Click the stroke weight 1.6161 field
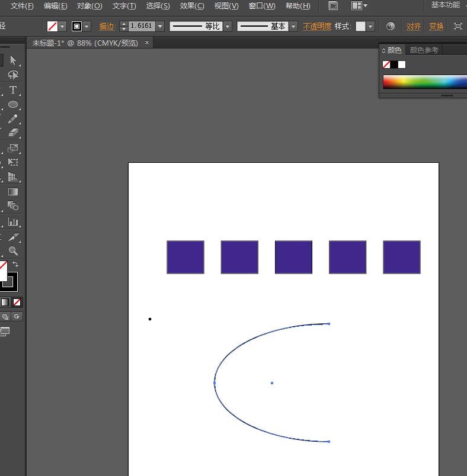The image size is (467, 476). (141, 27)
